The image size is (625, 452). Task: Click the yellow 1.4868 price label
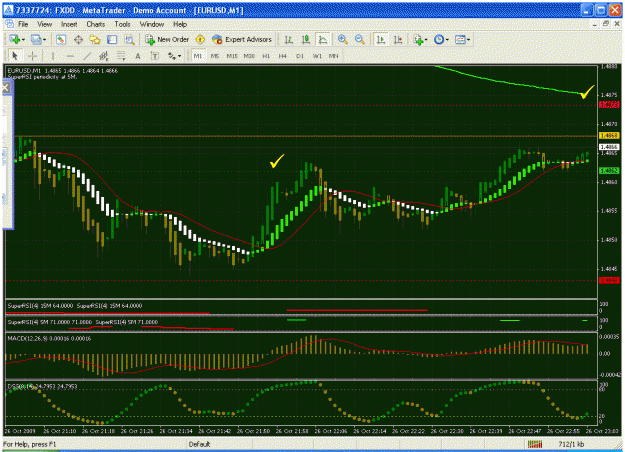tap(609, 136)
